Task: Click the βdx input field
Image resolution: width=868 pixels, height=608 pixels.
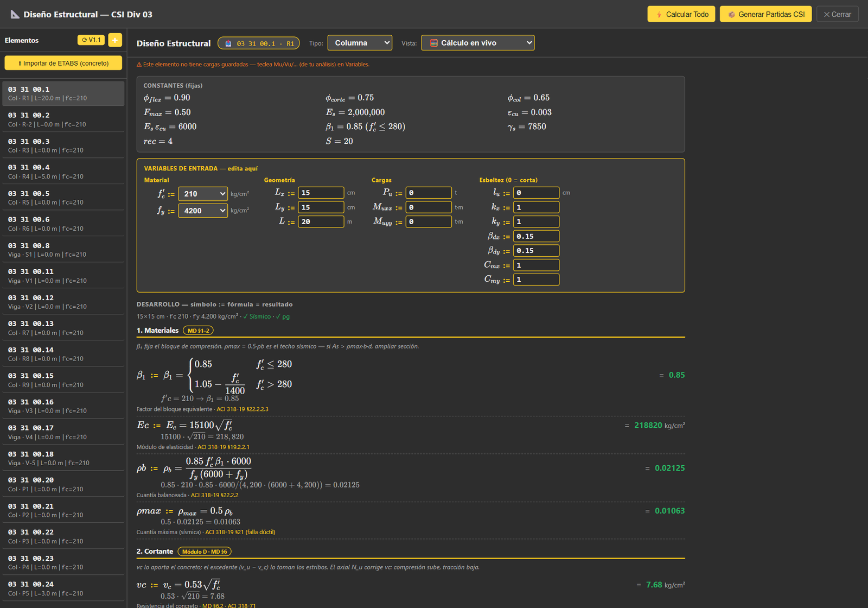Action: click(536, 236)
